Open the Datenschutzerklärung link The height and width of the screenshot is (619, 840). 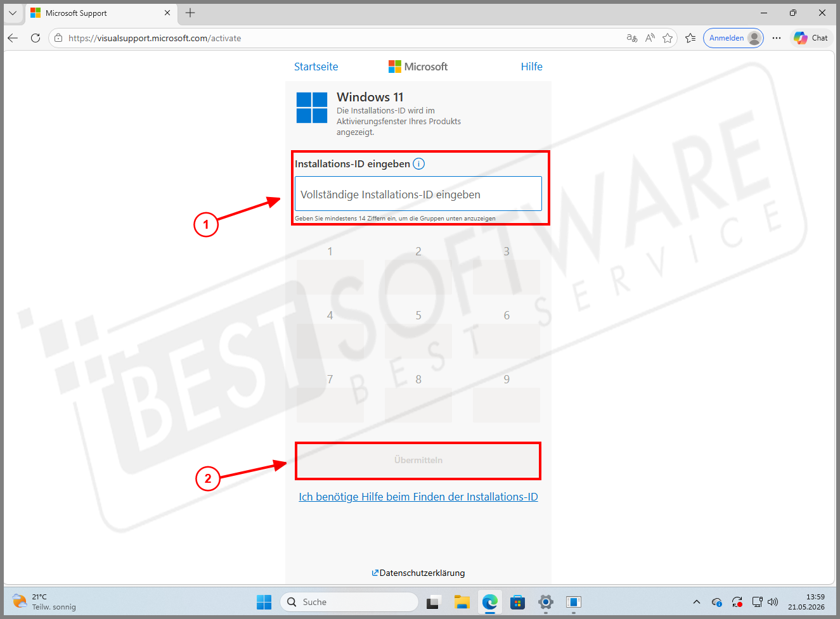point(418,573)
